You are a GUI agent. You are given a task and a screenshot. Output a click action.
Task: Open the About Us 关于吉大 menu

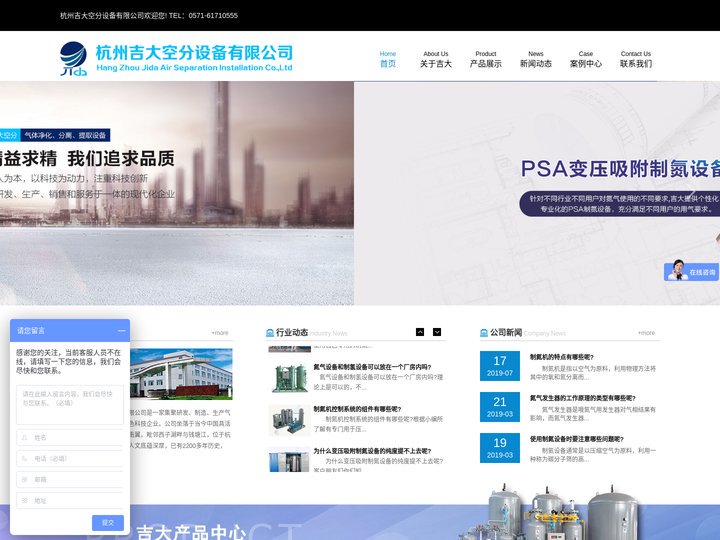click(x=435, y=60)
